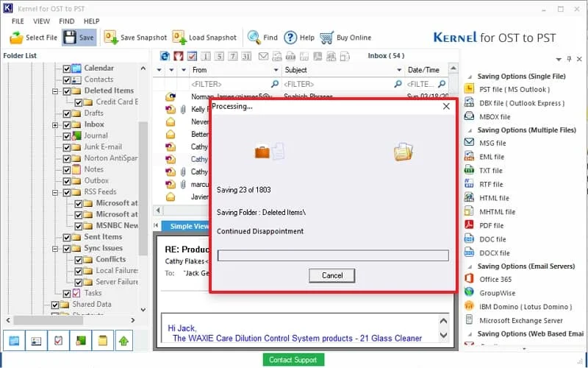Click the Select File toolbar icon
Viewport: 588px width, 368px height.
click(16, 38)
